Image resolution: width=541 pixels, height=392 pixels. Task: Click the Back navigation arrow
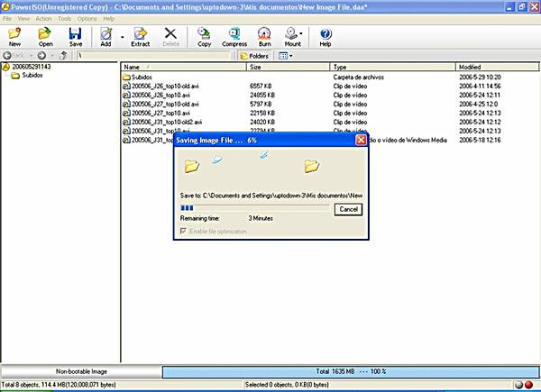point(7,56)
